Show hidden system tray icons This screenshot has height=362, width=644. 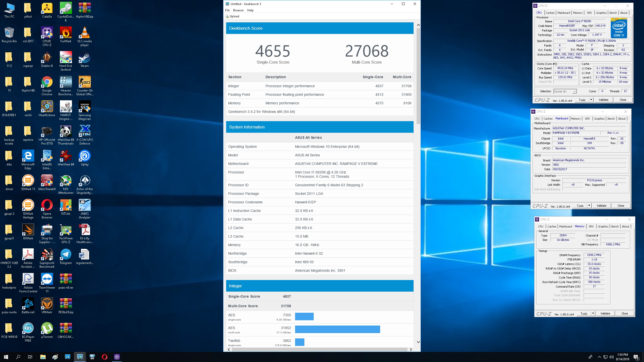coord(599,357)
